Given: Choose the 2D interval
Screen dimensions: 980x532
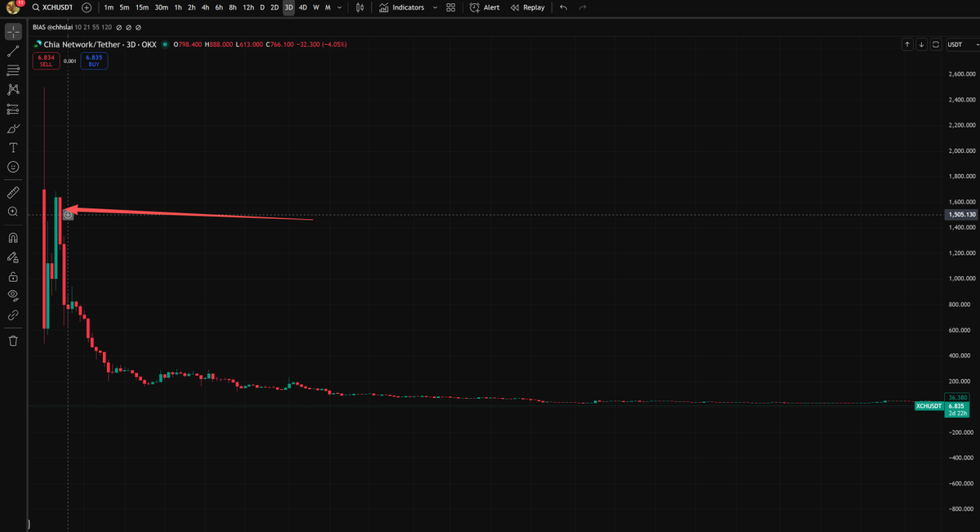Looking at the screenshot, I should pos(274,7).
